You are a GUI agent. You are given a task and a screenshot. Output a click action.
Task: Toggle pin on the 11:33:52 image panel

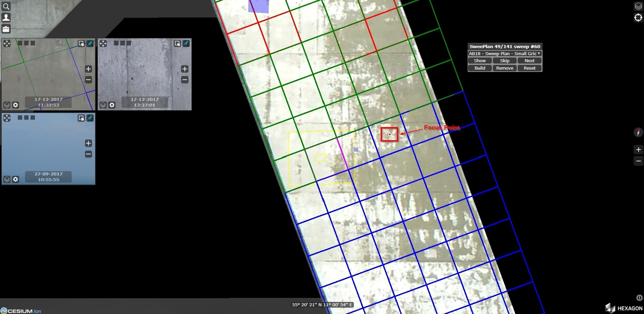pyautogui.click(x=90, y=43)
